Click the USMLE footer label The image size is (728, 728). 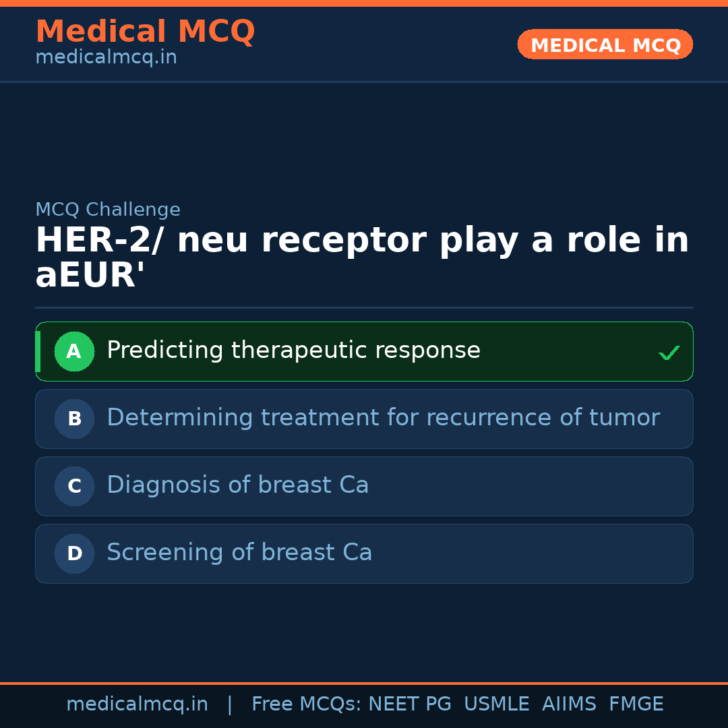coord(496,704)
